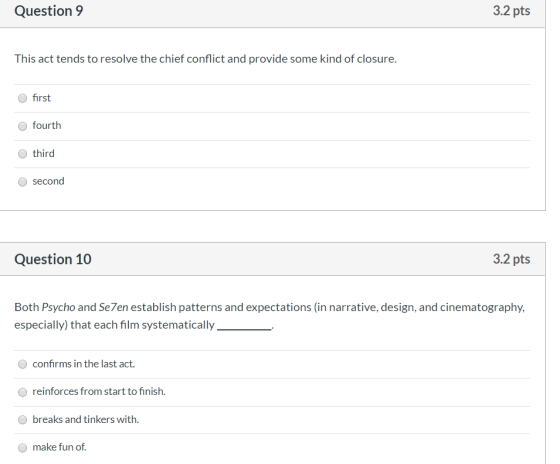Image resolution: width=560 pixels, height=464 pixels.
Task: Choose 'reinforces from start to finish.'
Action: point(22,392)
